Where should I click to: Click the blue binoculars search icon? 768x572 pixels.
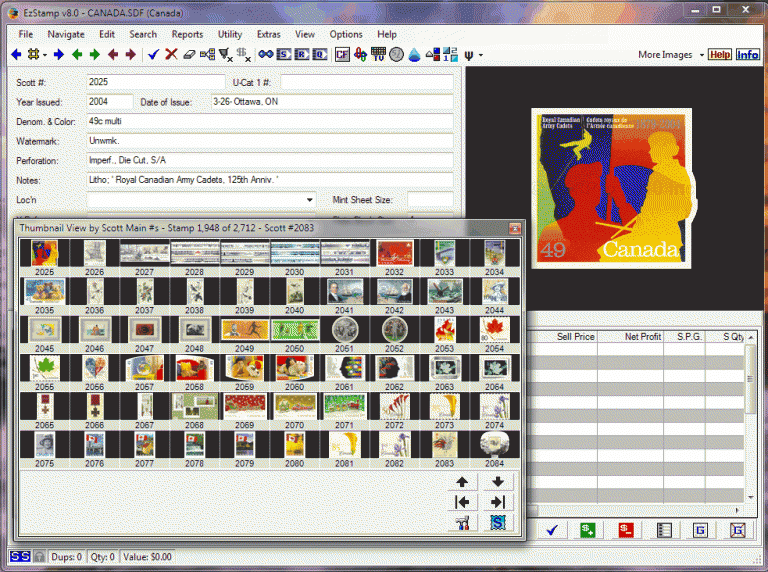266,54
